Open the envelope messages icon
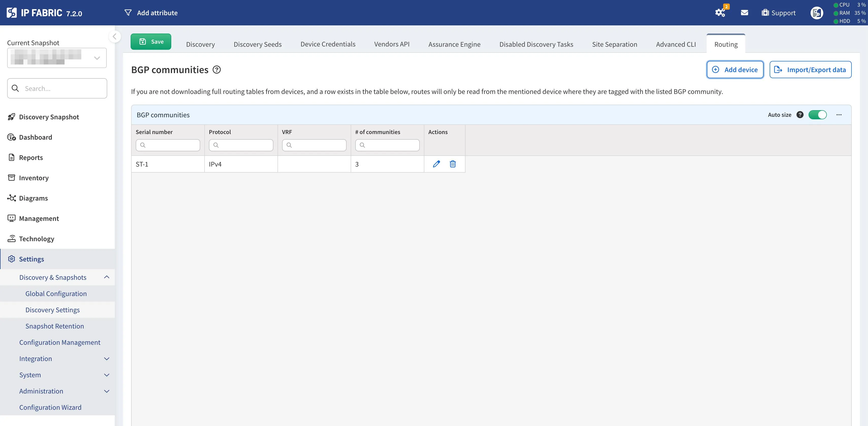Screen dimensions: 868x426 pos(744,12)
